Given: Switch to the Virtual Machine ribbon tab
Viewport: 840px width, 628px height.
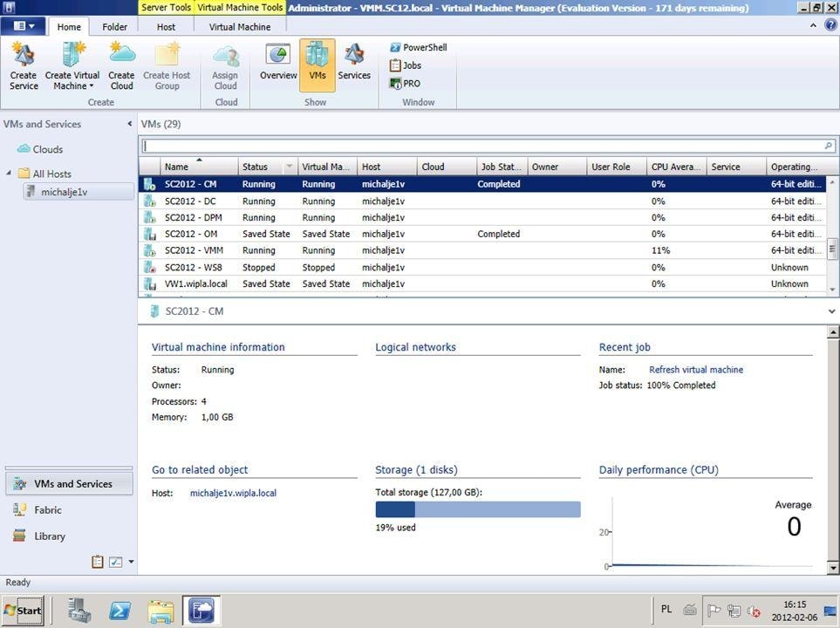Looking at the screenshot, I should (x=239, y=27).
